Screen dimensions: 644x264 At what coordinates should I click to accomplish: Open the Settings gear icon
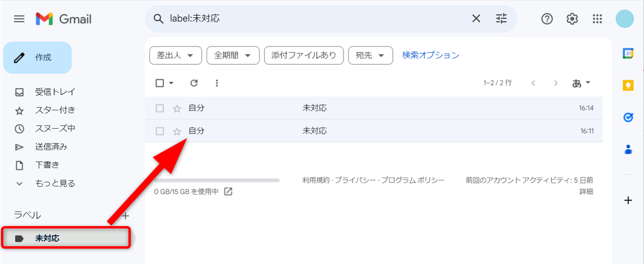click(x=572, y=19)
